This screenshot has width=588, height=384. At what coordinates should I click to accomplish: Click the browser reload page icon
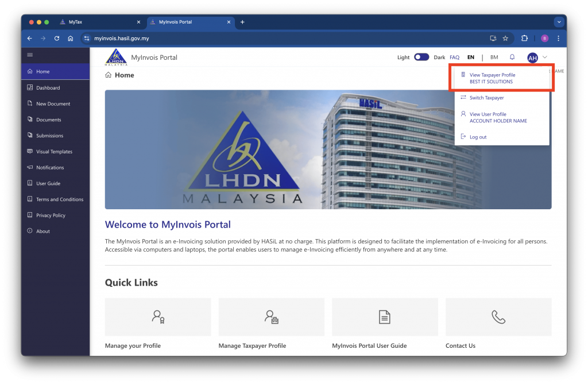point(57,39)
